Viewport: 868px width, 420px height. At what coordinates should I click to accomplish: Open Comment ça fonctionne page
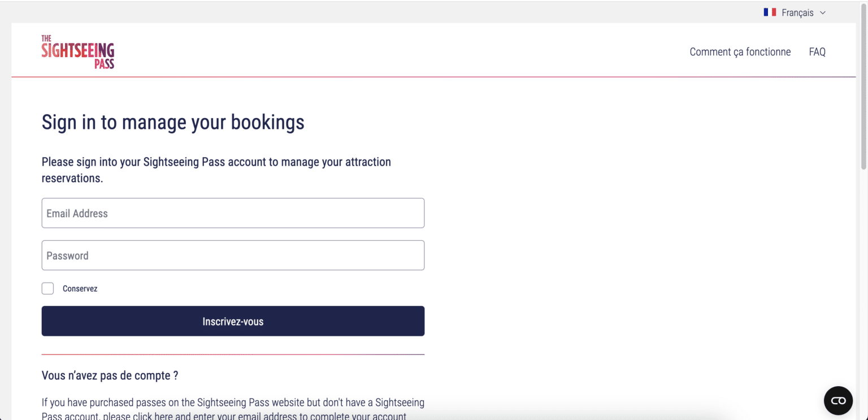coord(740,52)
